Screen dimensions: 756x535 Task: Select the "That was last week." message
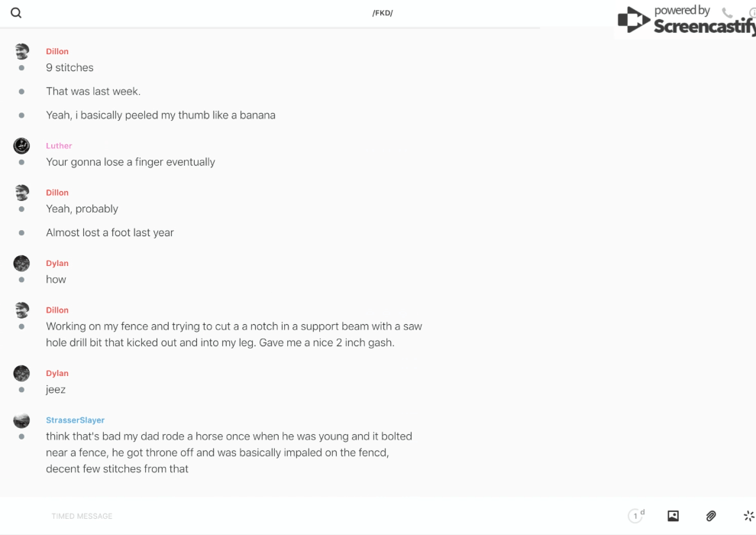[93, 92]
